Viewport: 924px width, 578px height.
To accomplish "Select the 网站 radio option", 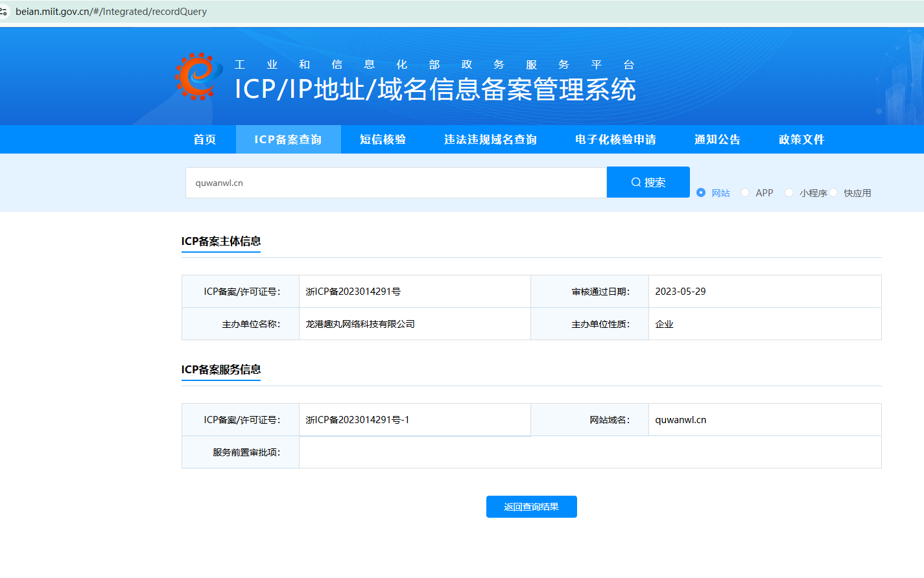I will [701, 192].
